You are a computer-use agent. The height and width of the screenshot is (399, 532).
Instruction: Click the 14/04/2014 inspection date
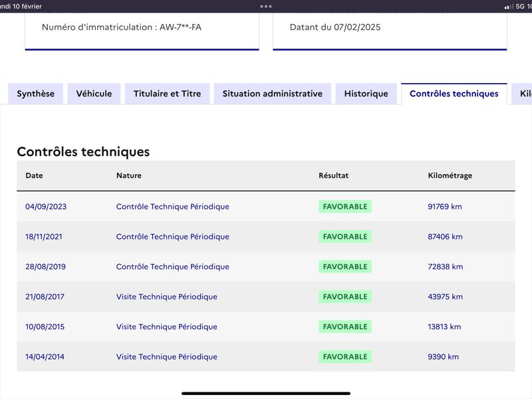point(45,356)
